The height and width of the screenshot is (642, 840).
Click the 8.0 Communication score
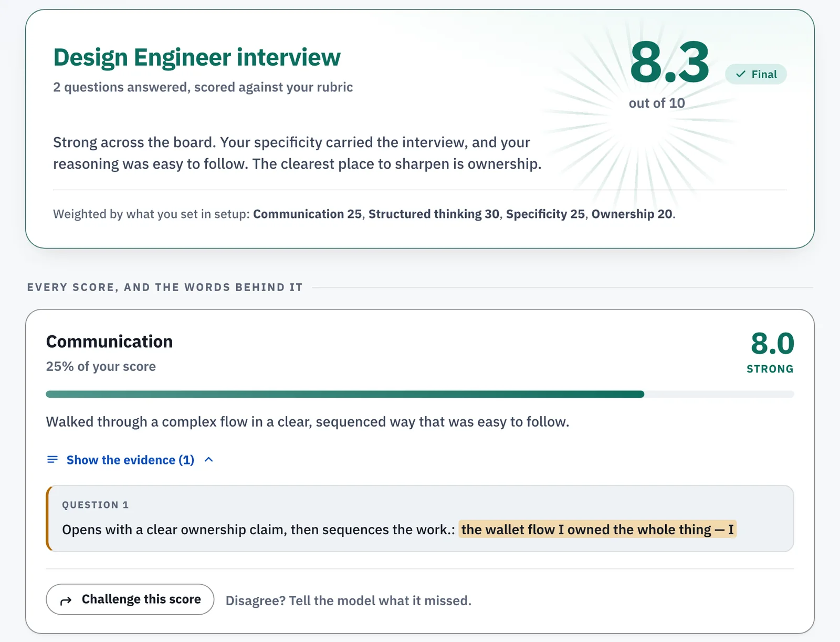(772, 344)
